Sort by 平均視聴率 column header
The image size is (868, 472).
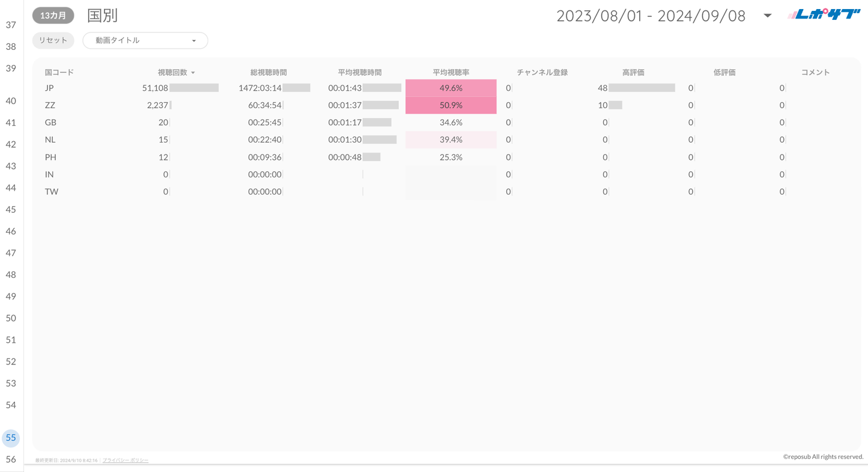pos(451,72)
